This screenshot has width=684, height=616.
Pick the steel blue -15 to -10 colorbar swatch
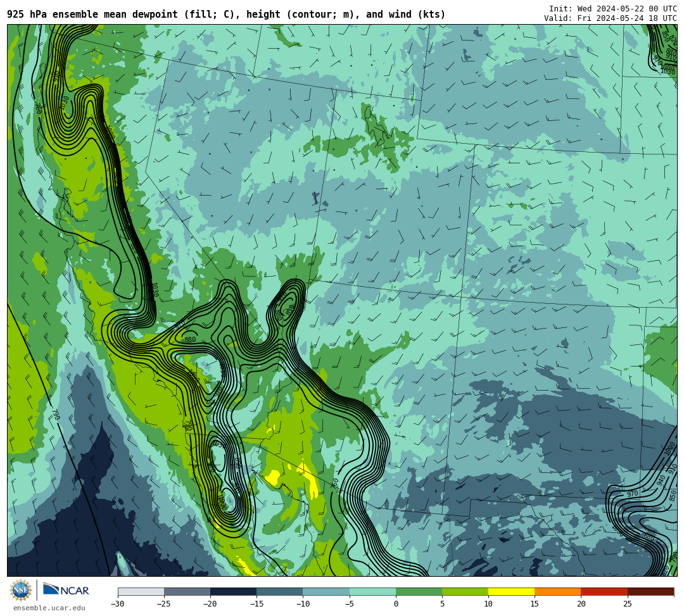pos(280,591)
